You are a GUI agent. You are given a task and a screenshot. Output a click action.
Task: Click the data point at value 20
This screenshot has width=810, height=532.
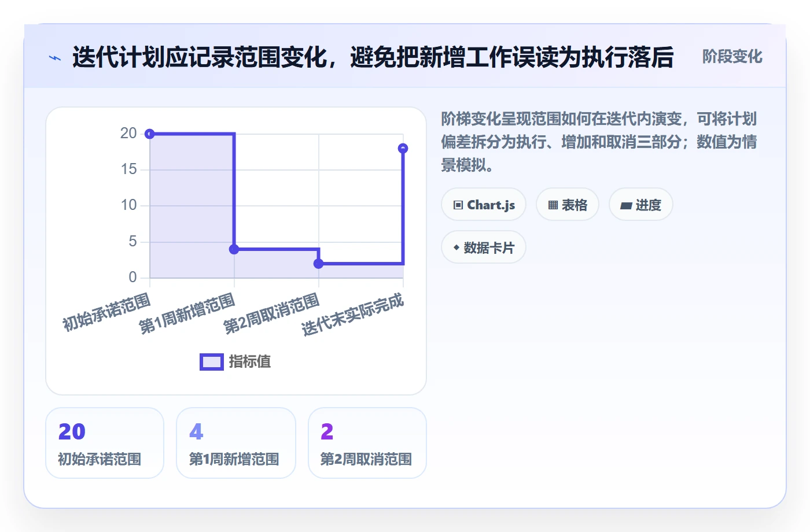click(150, 134)
